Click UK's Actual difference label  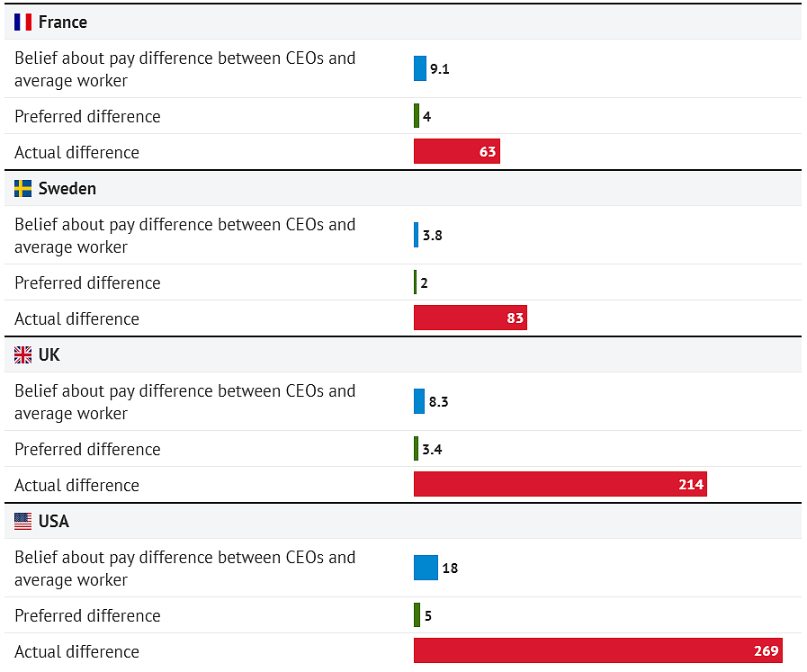click(x=76, y=485)
